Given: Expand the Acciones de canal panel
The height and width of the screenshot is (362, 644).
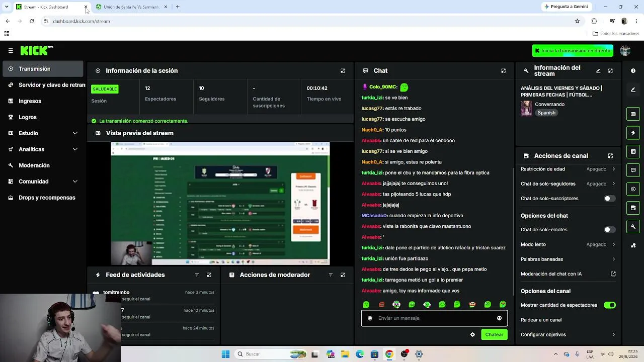Looking at the screenshot, I should point(610,156).
